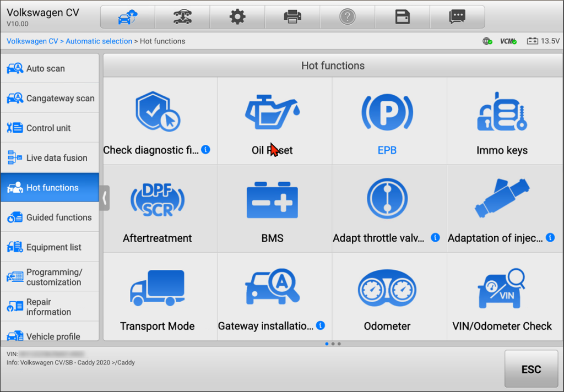Click the Caddy 2020 vehicle info line
The image size is (564, 392).
(70, 362)
